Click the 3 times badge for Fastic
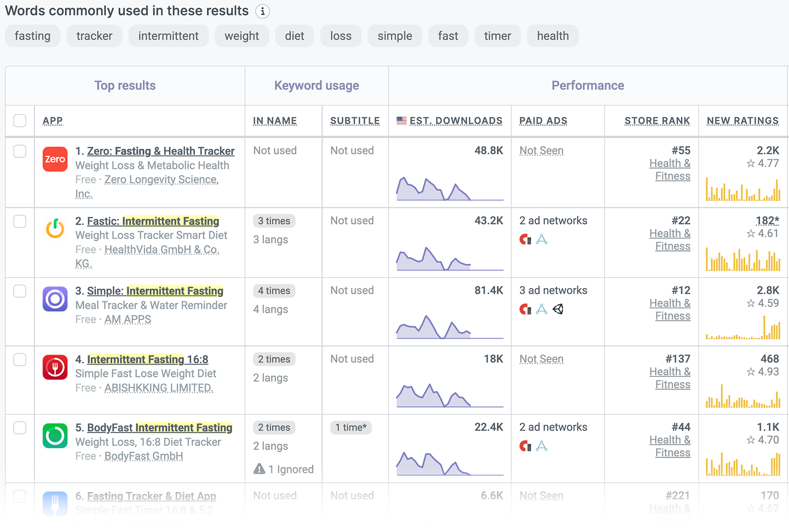This screenshot has height=532, width=789. click(274, 221)
